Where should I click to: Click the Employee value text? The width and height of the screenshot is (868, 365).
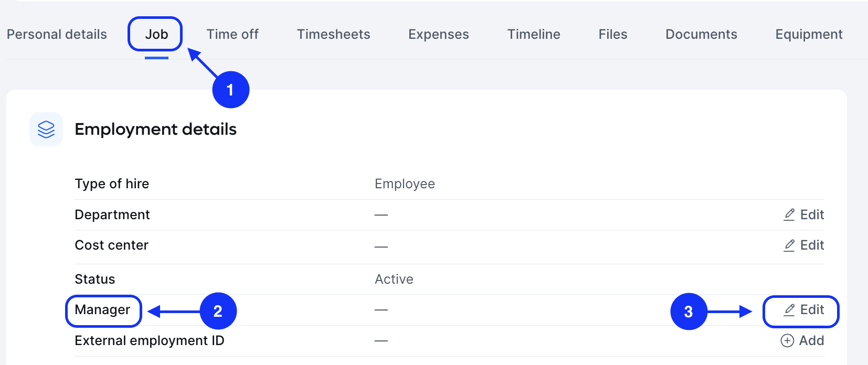coord(405,184)
